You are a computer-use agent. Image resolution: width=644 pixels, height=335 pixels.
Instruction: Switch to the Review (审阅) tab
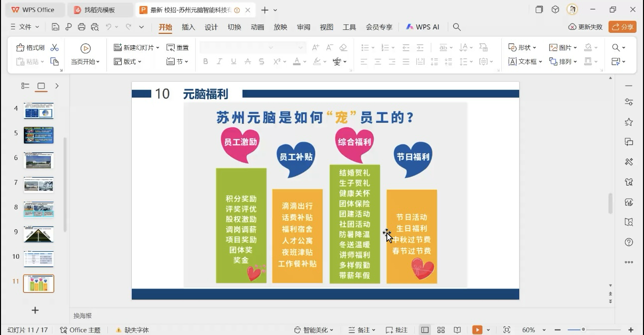(x=304, y=27)
